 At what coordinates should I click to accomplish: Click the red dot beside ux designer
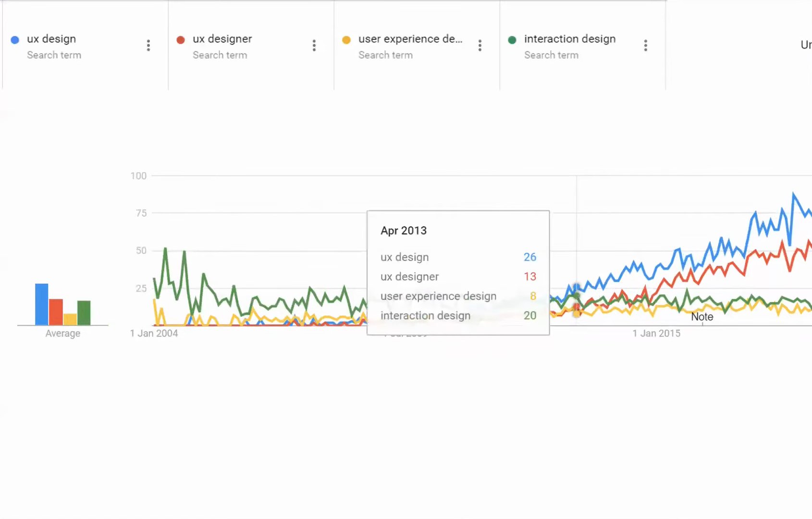pos(181,40)
